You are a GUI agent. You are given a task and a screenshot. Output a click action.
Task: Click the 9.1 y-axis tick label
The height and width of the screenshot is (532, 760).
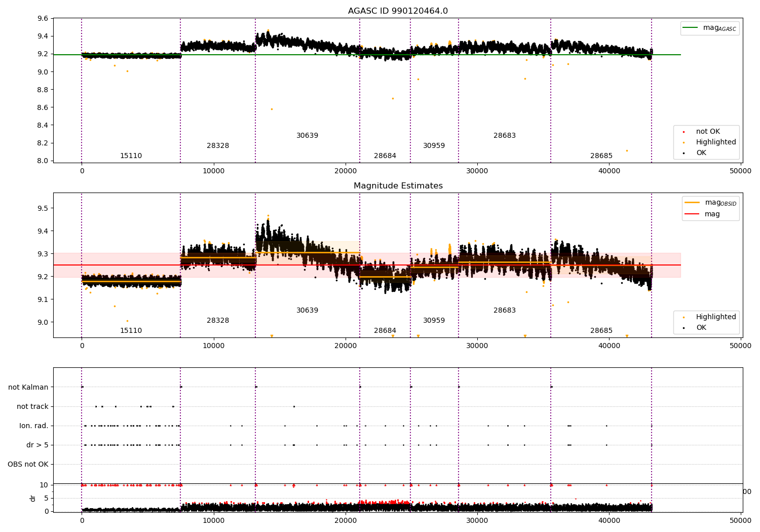pos(43,299)
